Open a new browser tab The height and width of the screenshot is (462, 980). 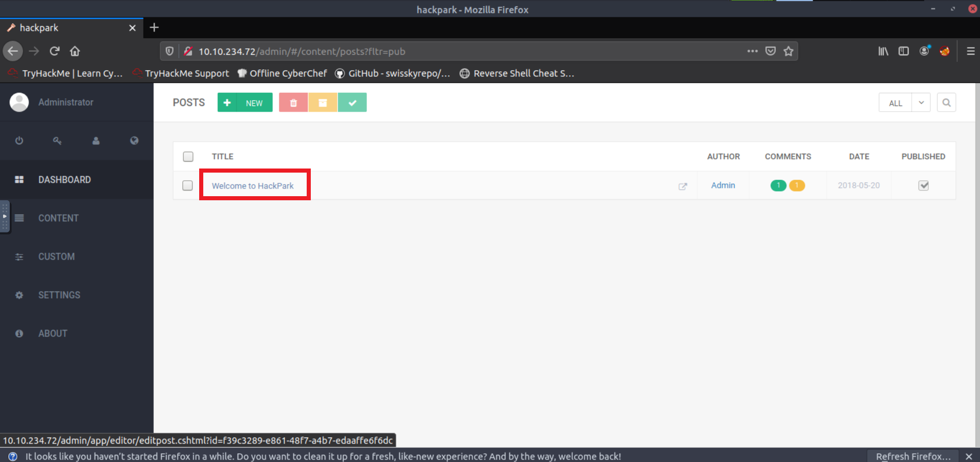(x=154, y=28)
